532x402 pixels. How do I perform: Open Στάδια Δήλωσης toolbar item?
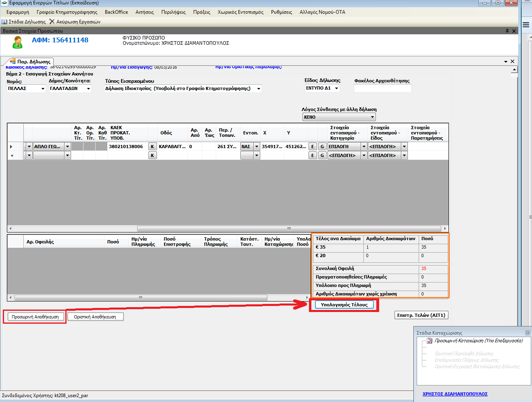(x=23, y=22)
